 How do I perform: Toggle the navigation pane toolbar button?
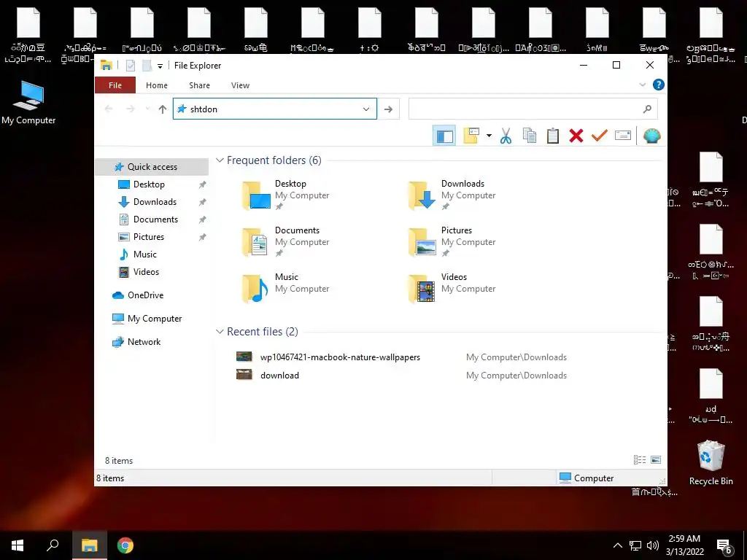444,136
